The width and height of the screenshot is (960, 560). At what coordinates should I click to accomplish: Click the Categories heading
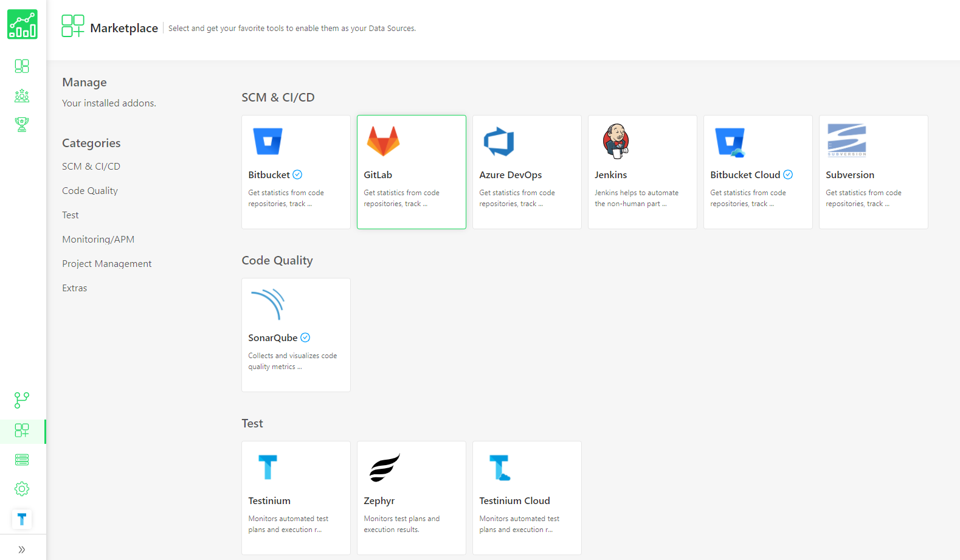pos(91,143)
